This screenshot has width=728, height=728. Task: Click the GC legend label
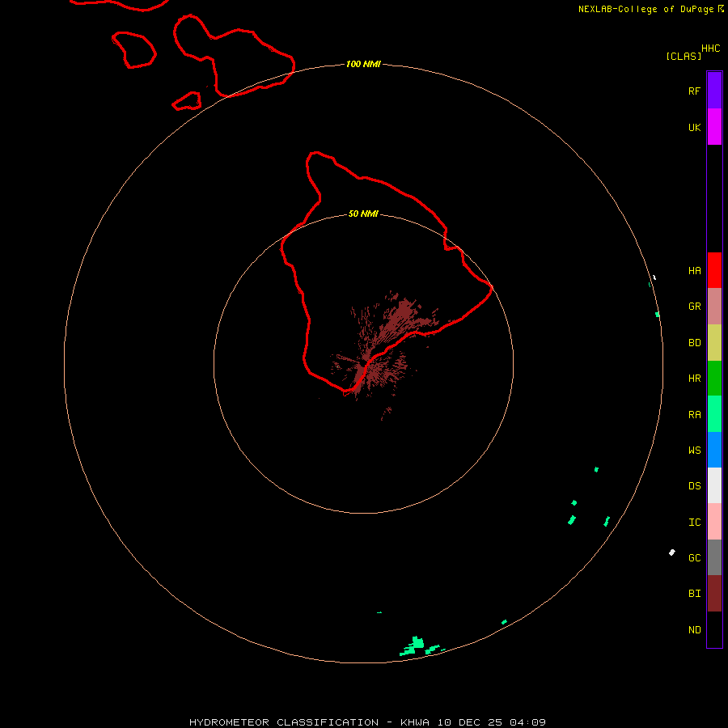(x=694, y=558)
